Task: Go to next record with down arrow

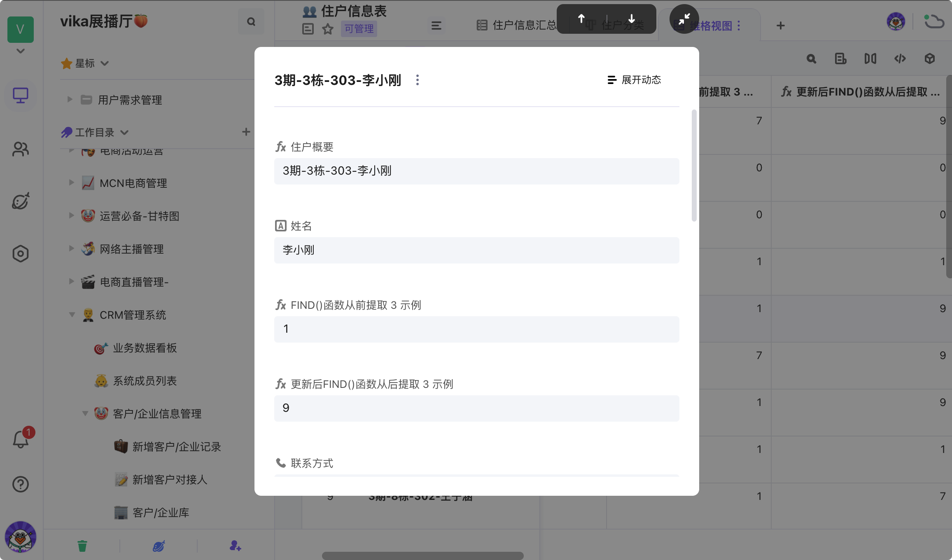Action: click(631, 19)
